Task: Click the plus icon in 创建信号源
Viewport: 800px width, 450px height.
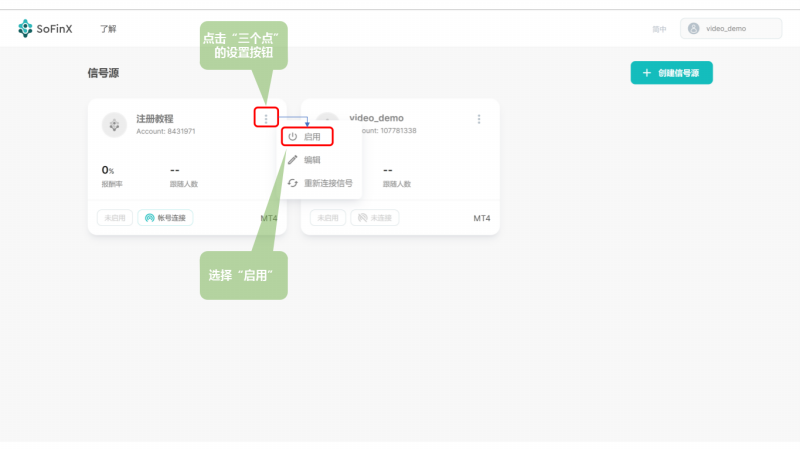Action: [x=646, y=73]
